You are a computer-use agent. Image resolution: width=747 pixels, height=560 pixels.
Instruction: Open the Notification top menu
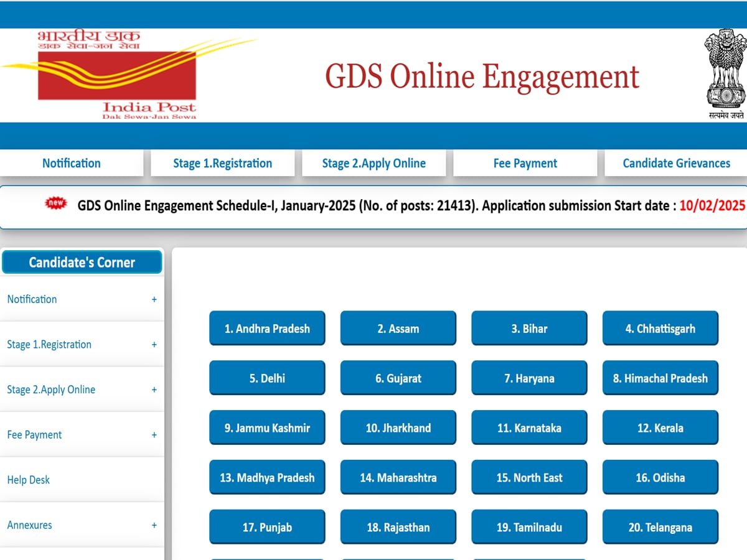72,163
